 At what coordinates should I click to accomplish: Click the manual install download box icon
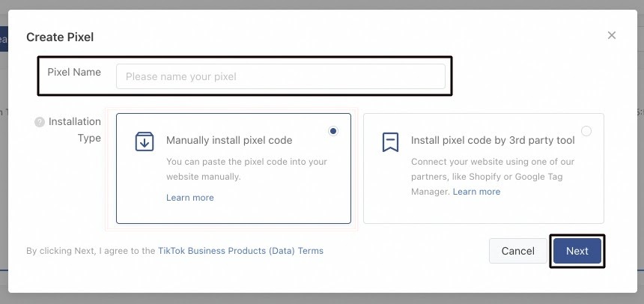144,142
